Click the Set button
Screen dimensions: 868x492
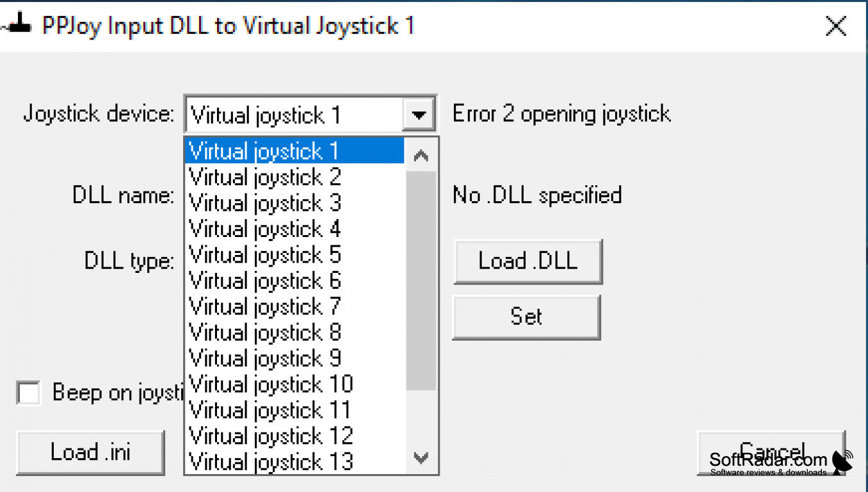[x=526, y=317]
